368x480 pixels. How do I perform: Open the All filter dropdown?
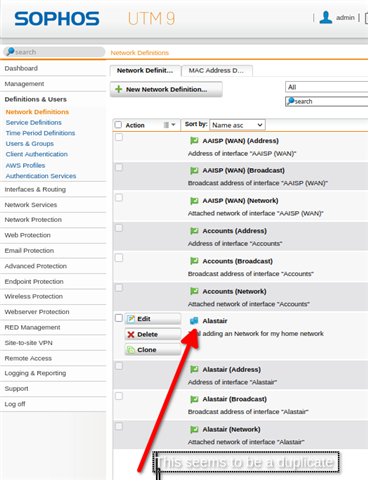(327, 87)
